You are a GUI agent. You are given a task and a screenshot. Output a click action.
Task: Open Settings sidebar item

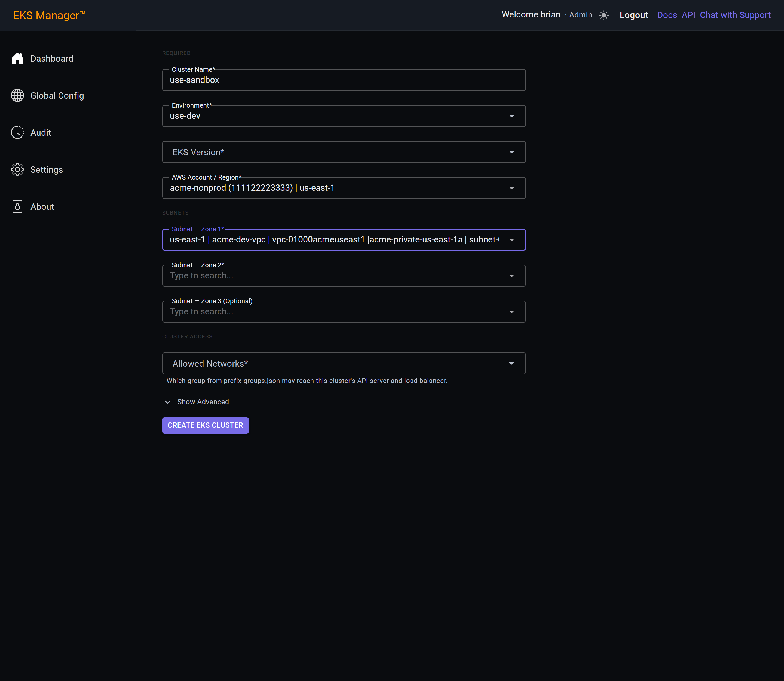tap(47, 169)
